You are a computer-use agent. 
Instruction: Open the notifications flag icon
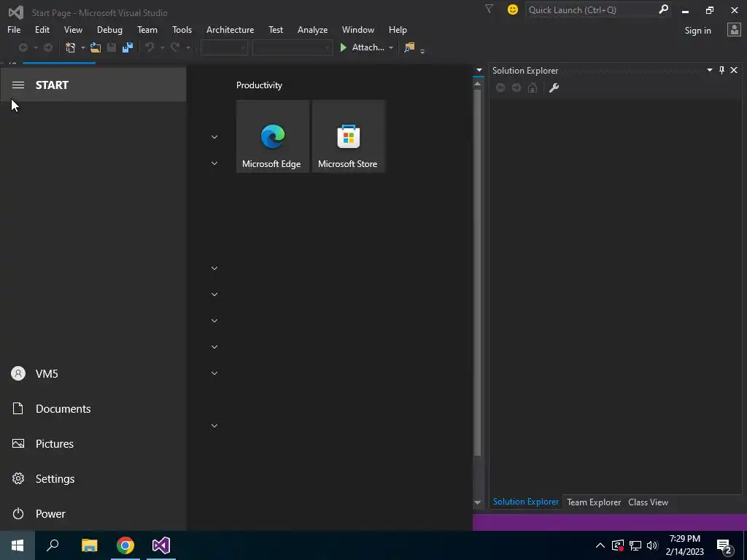coord(489,9)
